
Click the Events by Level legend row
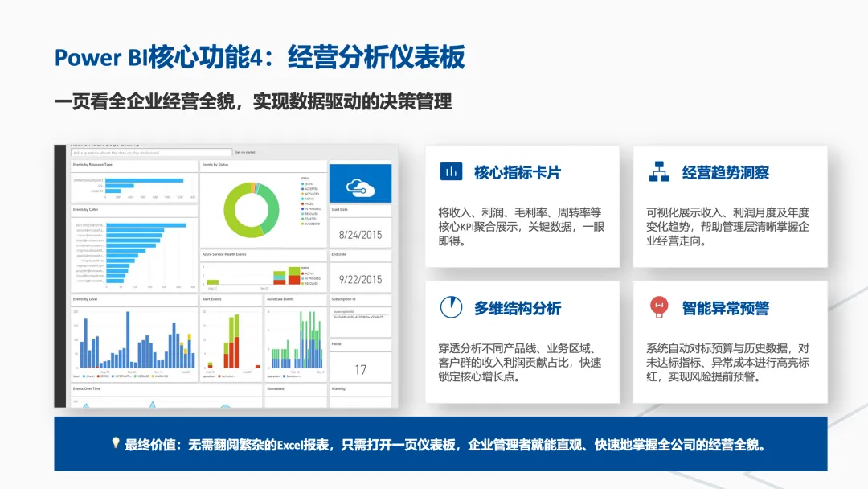point(121,376)
